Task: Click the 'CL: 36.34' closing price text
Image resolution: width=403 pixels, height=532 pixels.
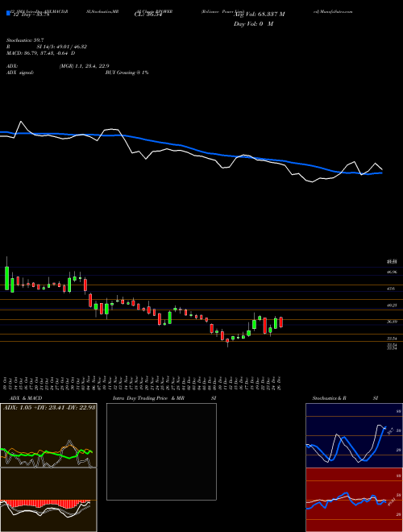Action: (x=149, y=15)
